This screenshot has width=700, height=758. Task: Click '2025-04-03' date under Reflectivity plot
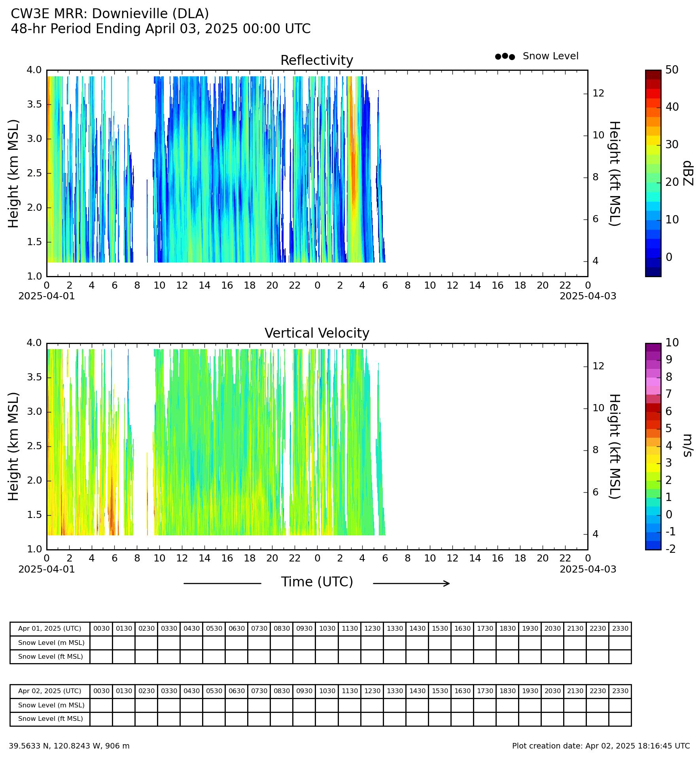588,296
